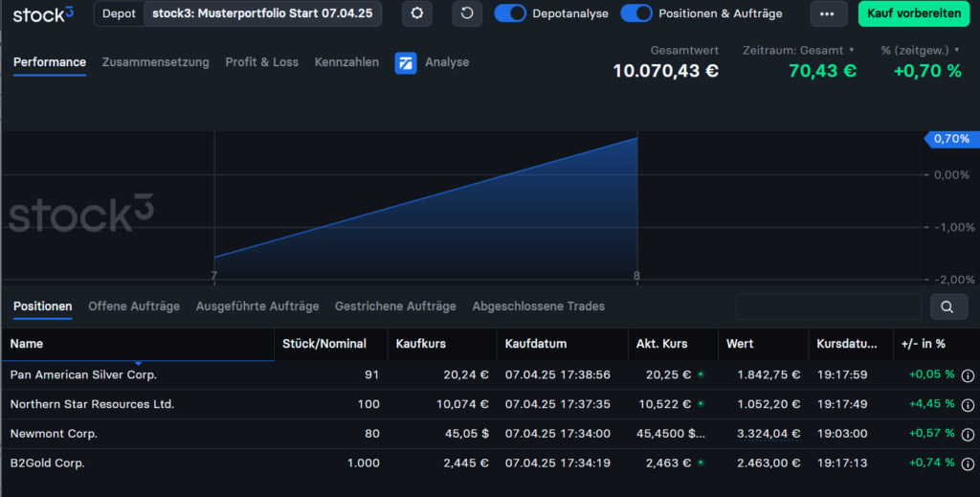The height and width of the screenshot is (497, 980).
Task: Sort by the Name column header
Action: 138,344
